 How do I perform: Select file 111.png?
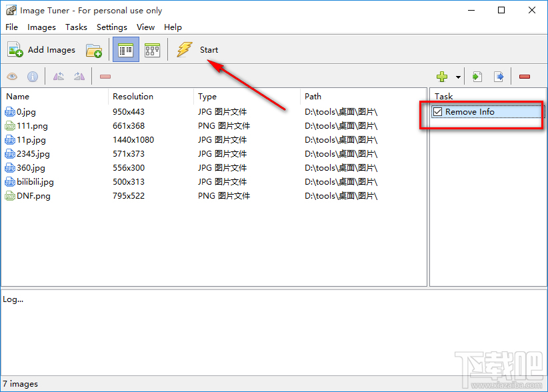(32, 126)
